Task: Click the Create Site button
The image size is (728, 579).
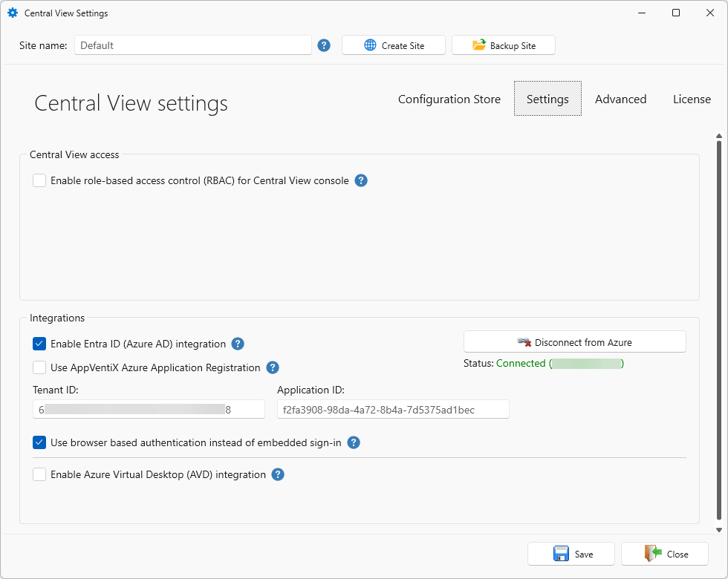Action: [394, 45]
